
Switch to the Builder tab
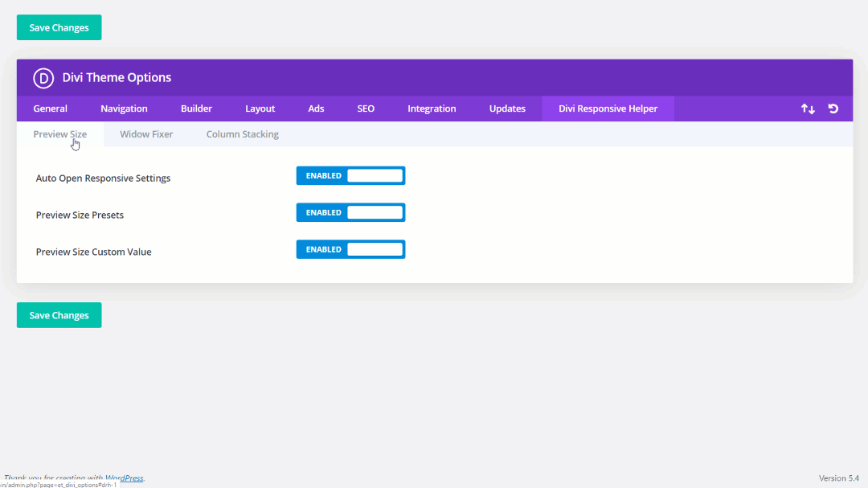pos(197,109)
